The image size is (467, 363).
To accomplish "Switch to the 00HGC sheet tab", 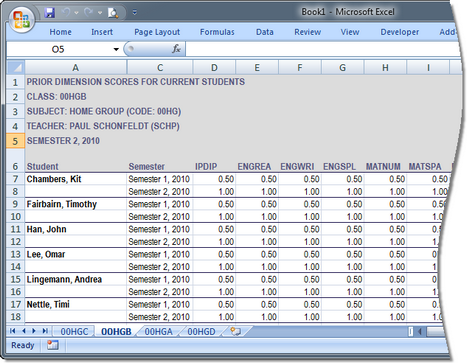I will click(x=74, y=332).
